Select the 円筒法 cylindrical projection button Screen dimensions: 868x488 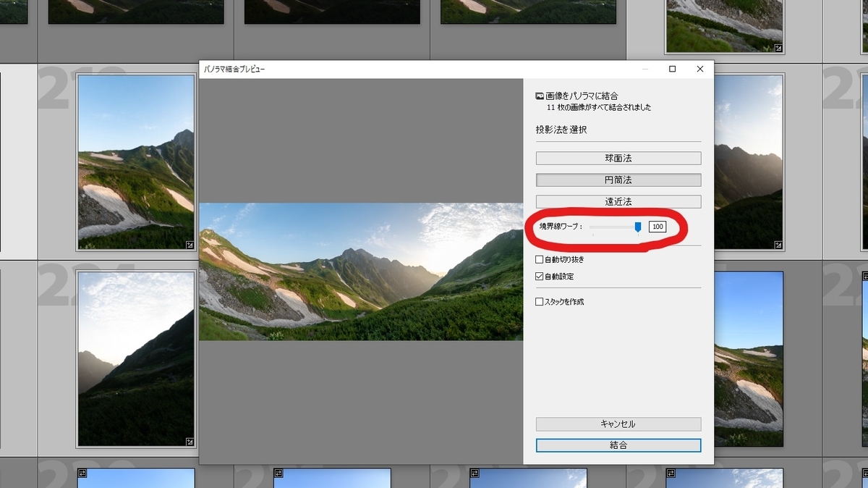[x=618, y=180]
